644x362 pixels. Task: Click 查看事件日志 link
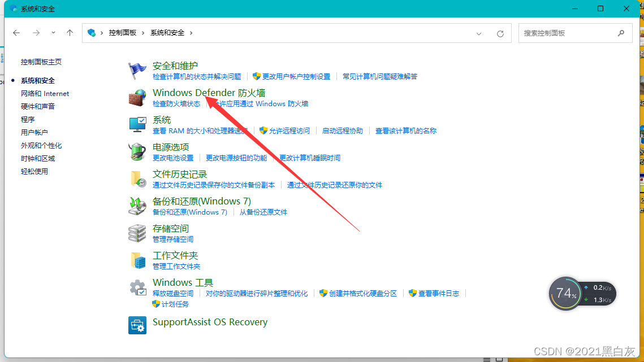tap(439, 294)
